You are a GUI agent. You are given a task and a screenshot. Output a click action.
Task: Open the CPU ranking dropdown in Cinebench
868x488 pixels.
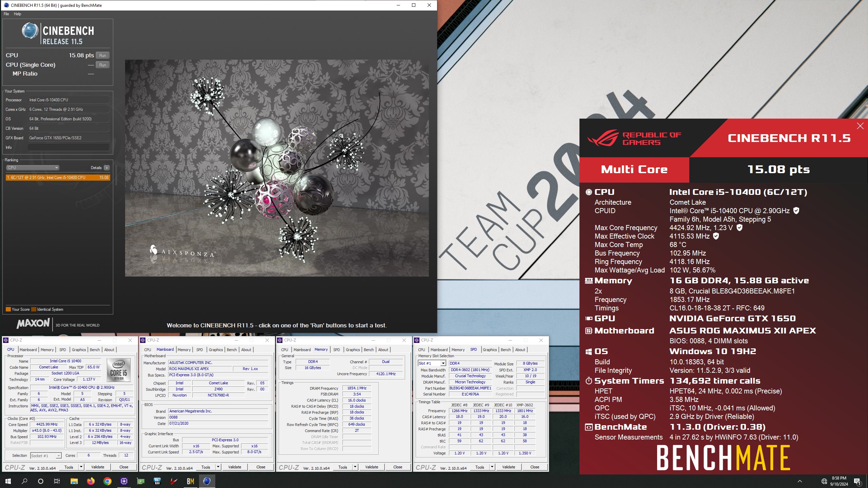33,168
